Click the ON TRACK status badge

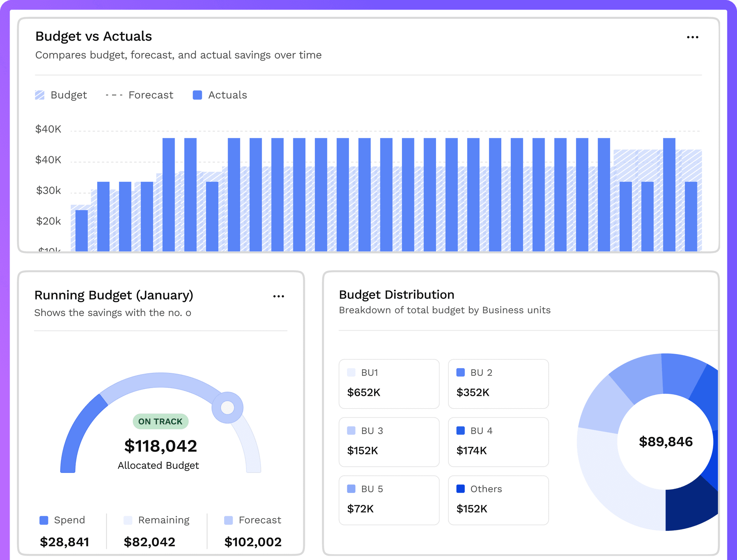coord(160,422)
